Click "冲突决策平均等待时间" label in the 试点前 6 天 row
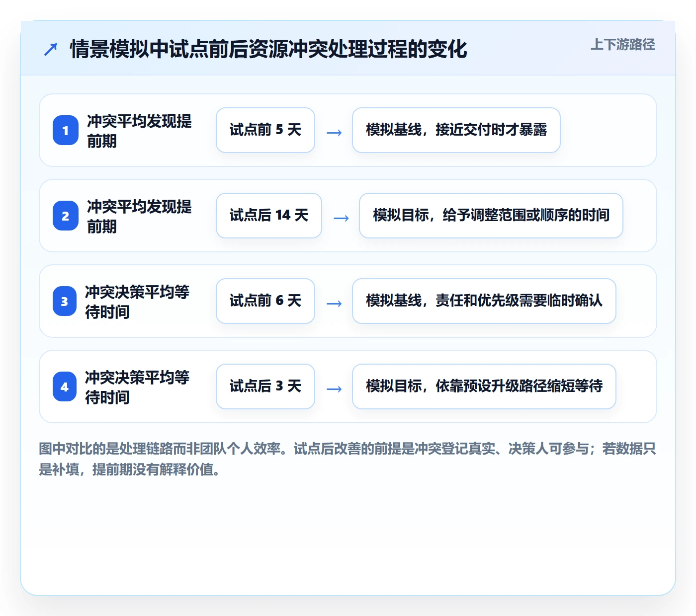 (137, 302)
